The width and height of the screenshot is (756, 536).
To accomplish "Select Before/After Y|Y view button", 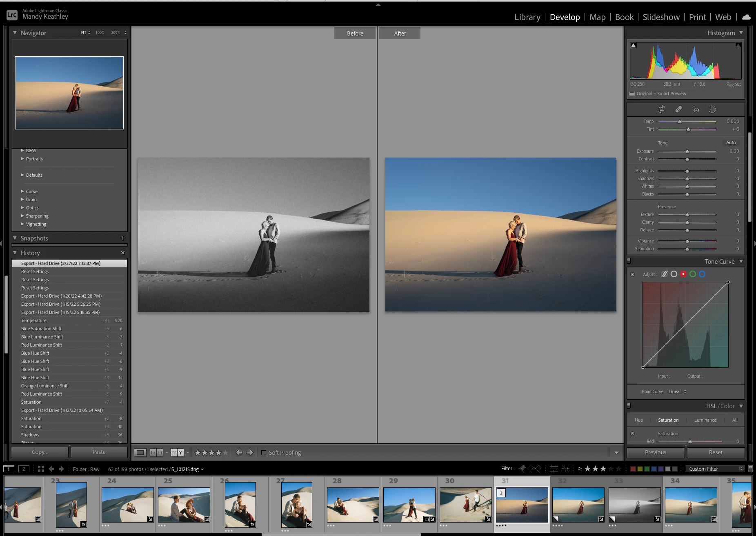I will [177, 452].
